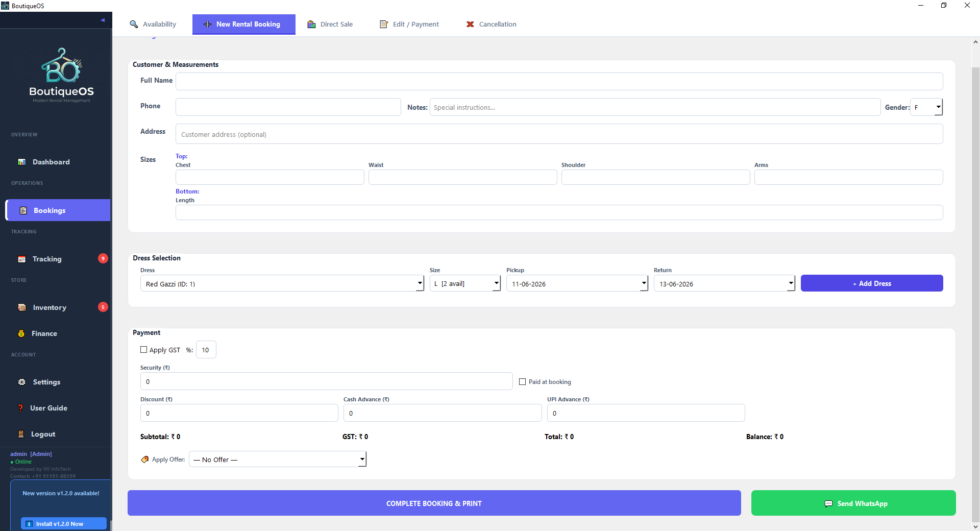The height and width of the screenshot is (531, 980).
Task: Open Tracking via its sidebar icon
Action: point(22,259)
